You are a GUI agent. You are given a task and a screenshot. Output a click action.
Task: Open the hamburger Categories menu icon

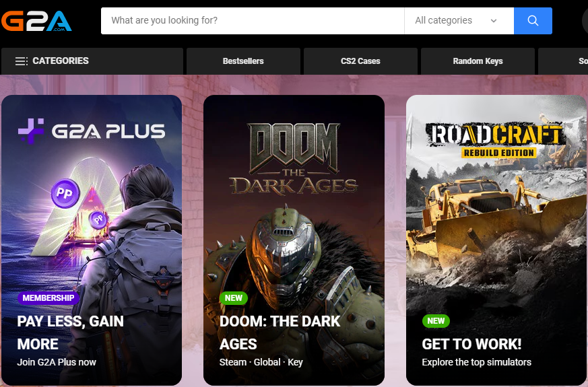(x=21, y=61)
